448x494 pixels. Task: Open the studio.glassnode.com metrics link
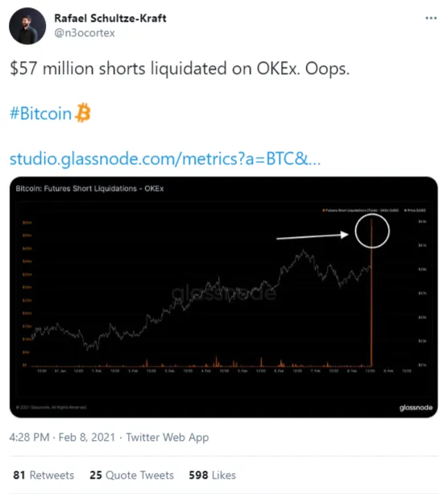click(165, 159)
